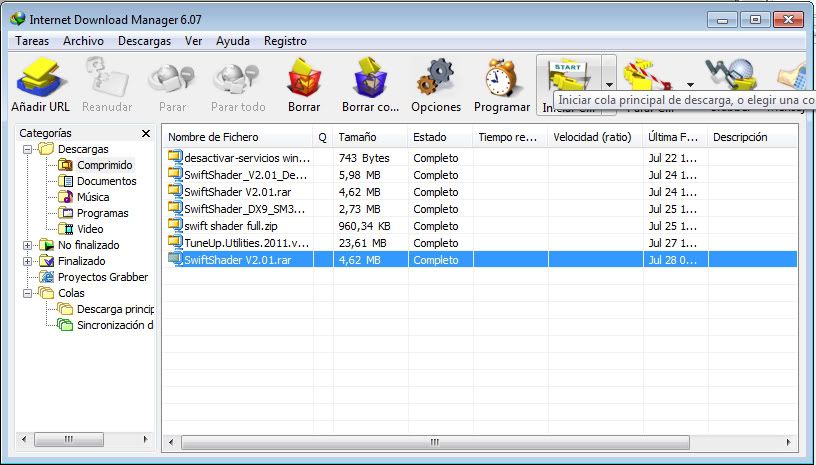Image resolution: width=816 pixels, height=465 pixels.
Task: Click the Parar cola barrier icon
Action: click(648, 76)
